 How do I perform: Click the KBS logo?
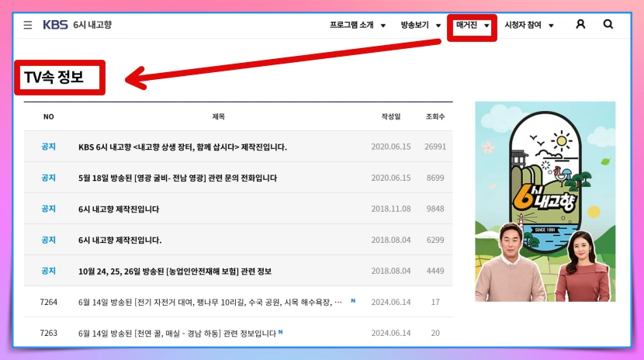(x=55, y=25)
